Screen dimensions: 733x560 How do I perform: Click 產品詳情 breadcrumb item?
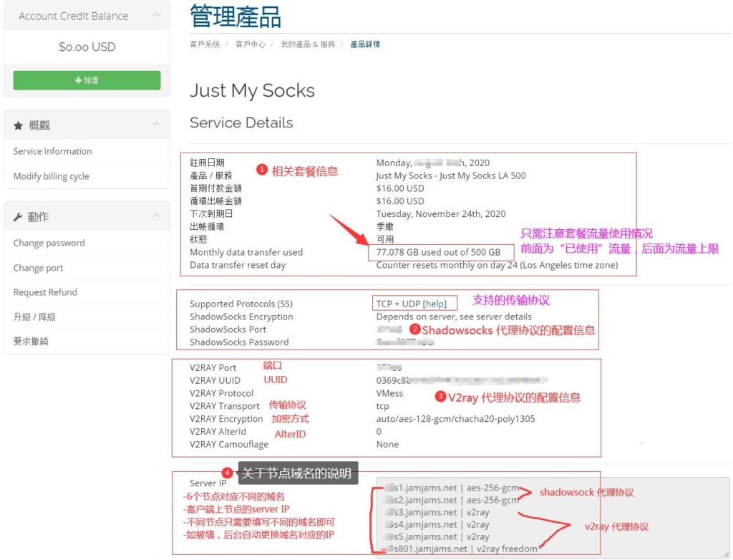365,44
